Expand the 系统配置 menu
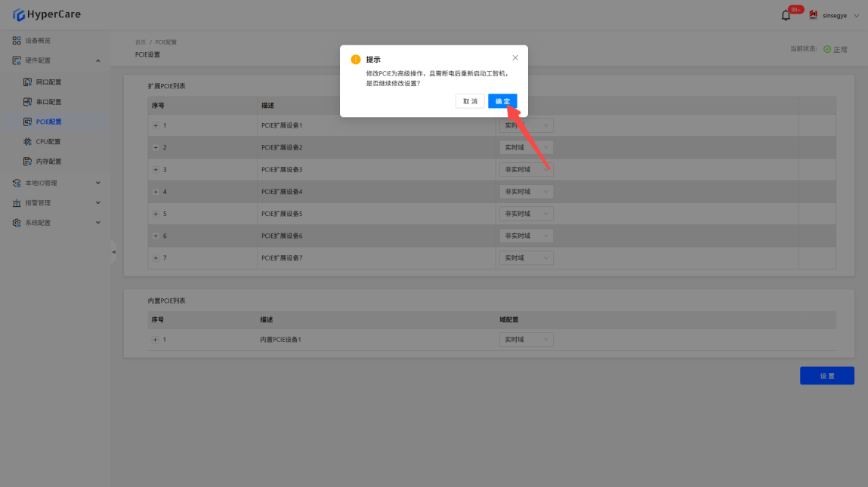Screen dimensions: 868x487 tap(55, 223)
